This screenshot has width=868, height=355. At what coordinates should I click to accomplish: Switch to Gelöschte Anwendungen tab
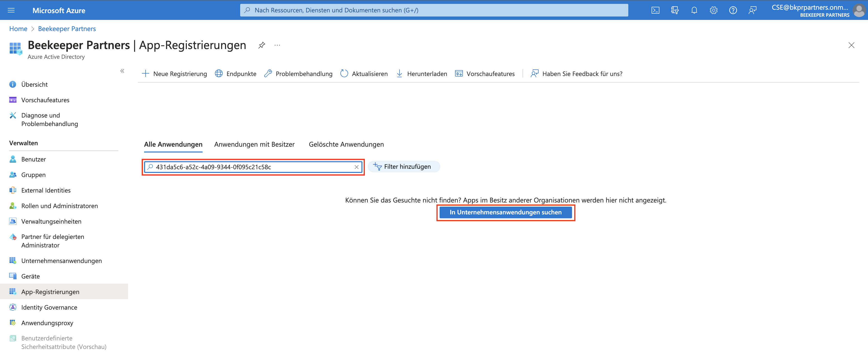(x=346, y=144)
